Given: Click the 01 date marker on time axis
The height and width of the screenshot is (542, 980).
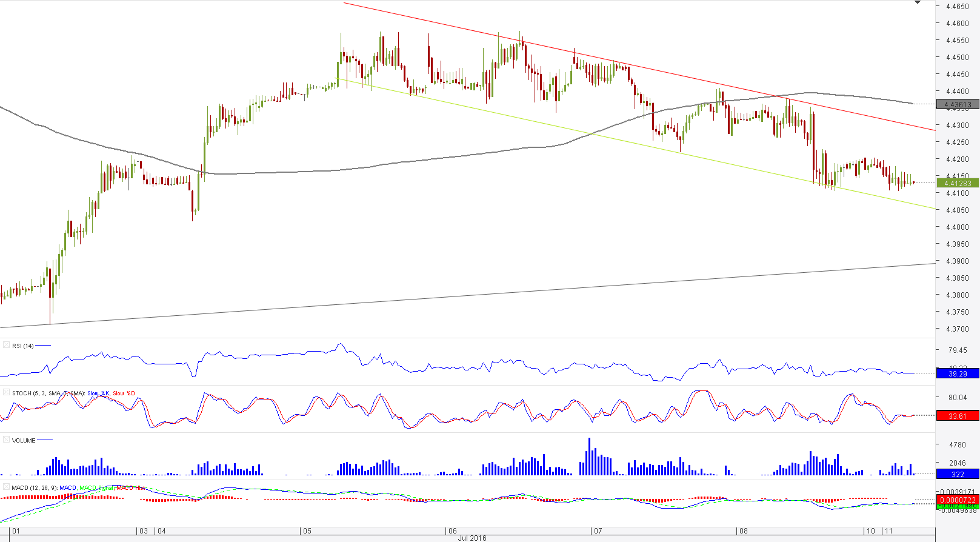Looking at the screenshot, I should 16,531.
